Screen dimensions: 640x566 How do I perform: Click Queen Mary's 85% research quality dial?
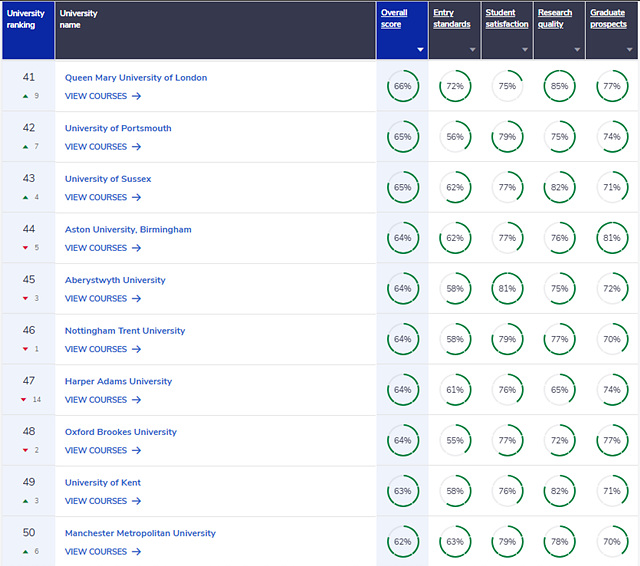coord(559,86)
